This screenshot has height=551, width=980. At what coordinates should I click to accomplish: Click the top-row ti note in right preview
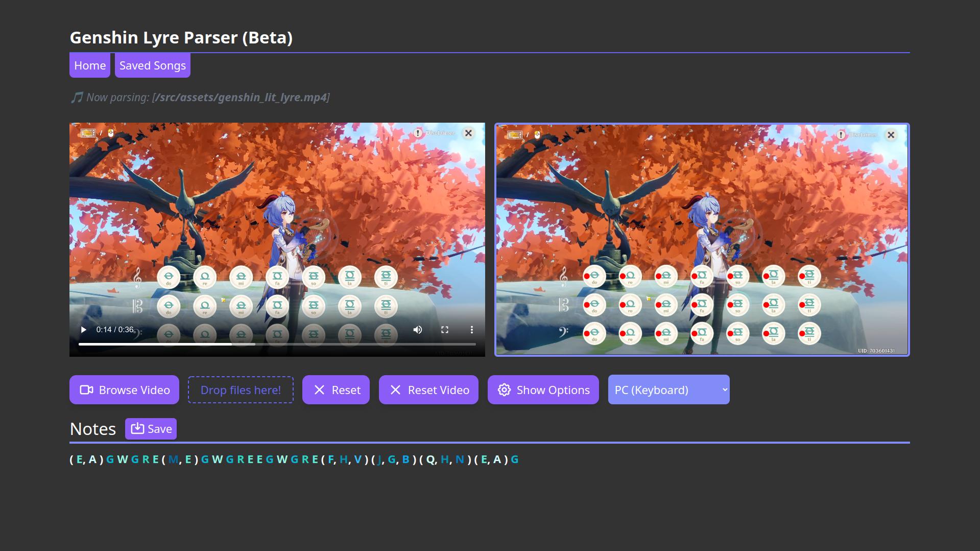tap(809, 277)
